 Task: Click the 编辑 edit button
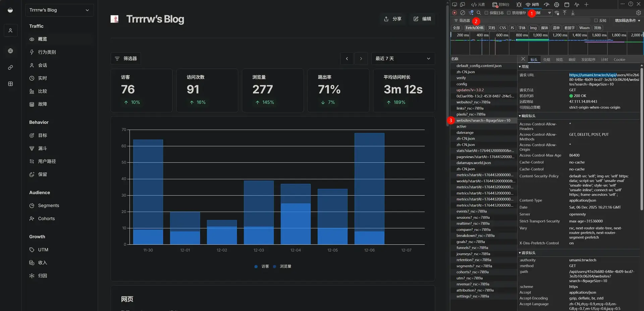[x=422, y=19]
